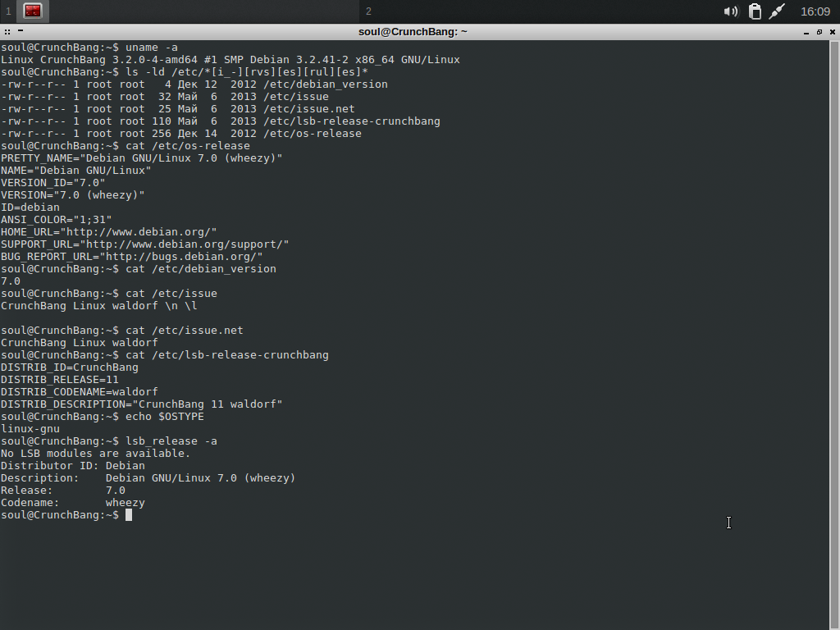Switch to workspace 2 in the panel

click(x=368, y=11)
